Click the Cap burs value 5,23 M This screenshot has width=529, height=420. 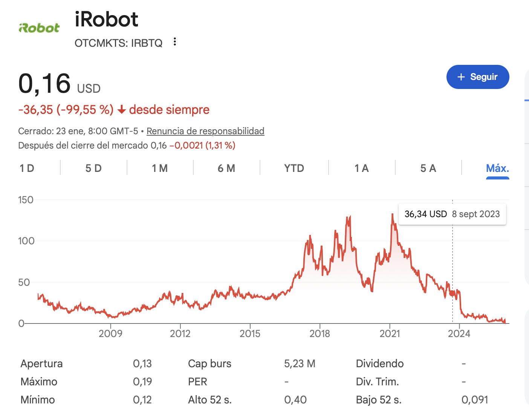[x=300, y=364]
